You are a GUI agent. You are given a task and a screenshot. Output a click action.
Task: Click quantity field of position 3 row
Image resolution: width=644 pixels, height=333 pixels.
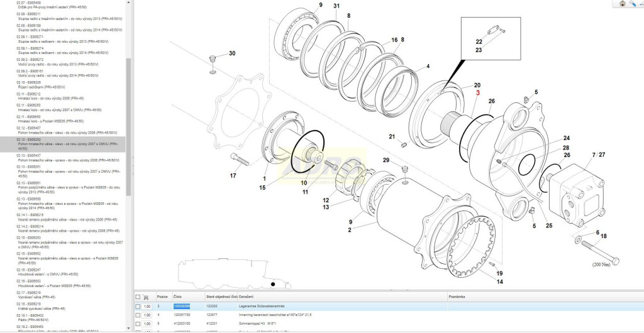pos(147,307)
